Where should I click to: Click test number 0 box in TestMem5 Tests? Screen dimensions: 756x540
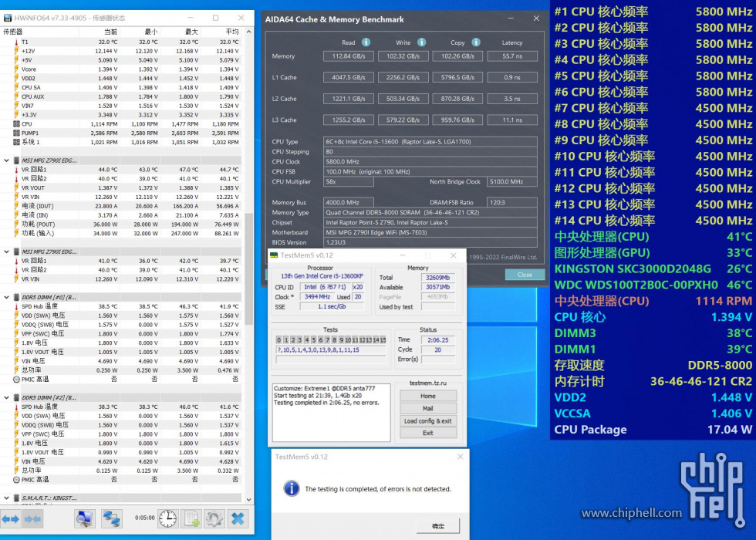click(x=278, y=340)
